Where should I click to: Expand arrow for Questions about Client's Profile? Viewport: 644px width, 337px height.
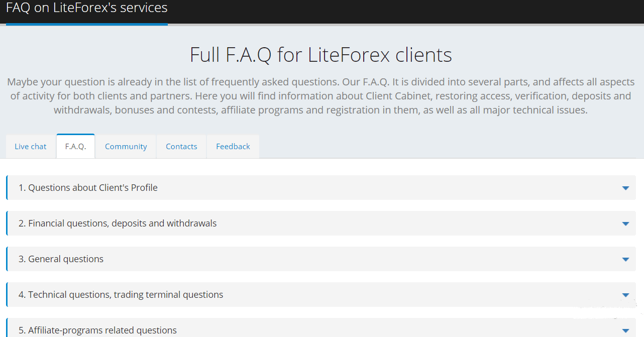click(x=625, y=188)
